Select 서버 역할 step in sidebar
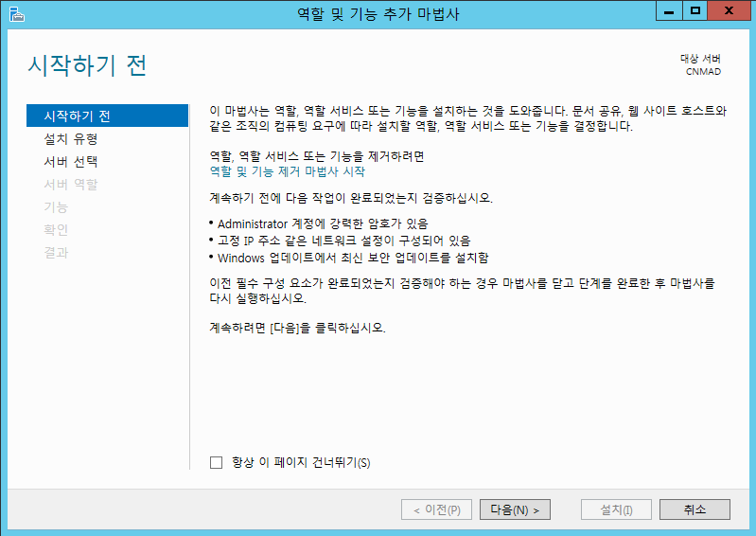This screenshot has height=536, width=756. [71, 185]
